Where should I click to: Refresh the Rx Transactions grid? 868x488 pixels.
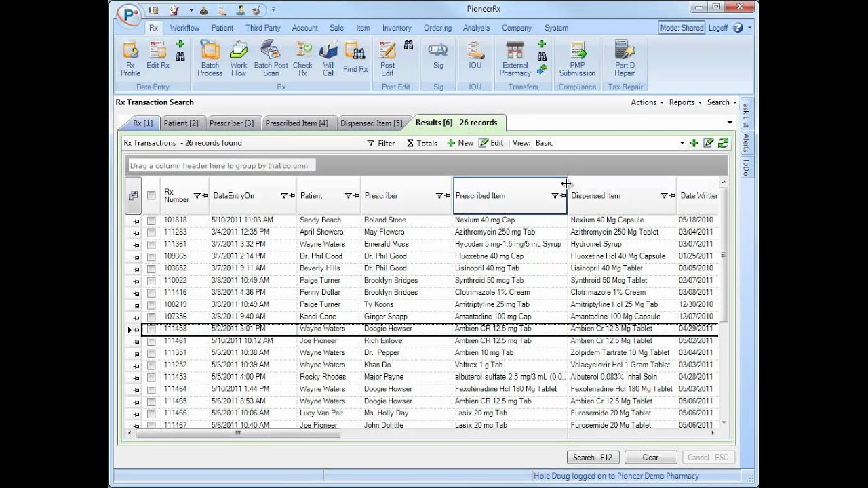click(724, 143)
